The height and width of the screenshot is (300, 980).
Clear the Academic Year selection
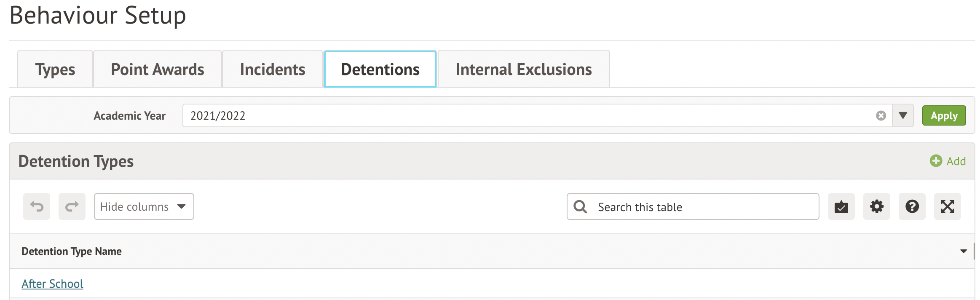point(881,115)
